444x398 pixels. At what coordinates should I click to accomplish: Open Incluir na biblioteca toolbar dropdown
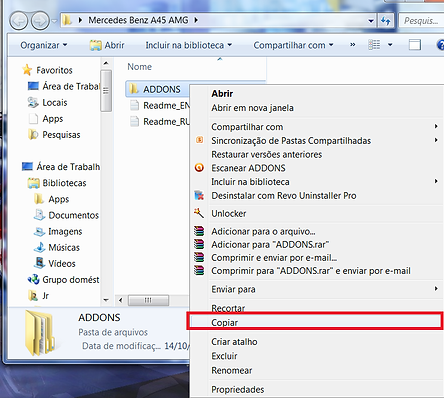point(189,45)
